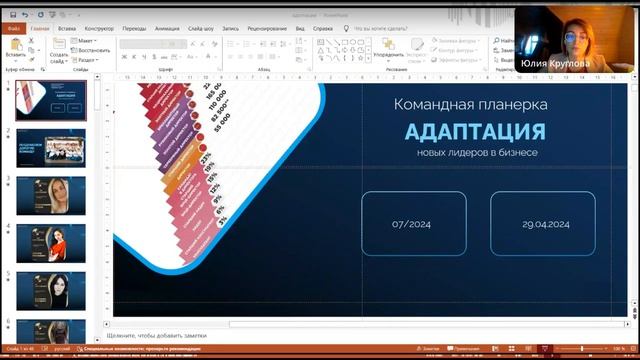
Task: Click the lightbulb tell-me icon
Action: (346, 28)
